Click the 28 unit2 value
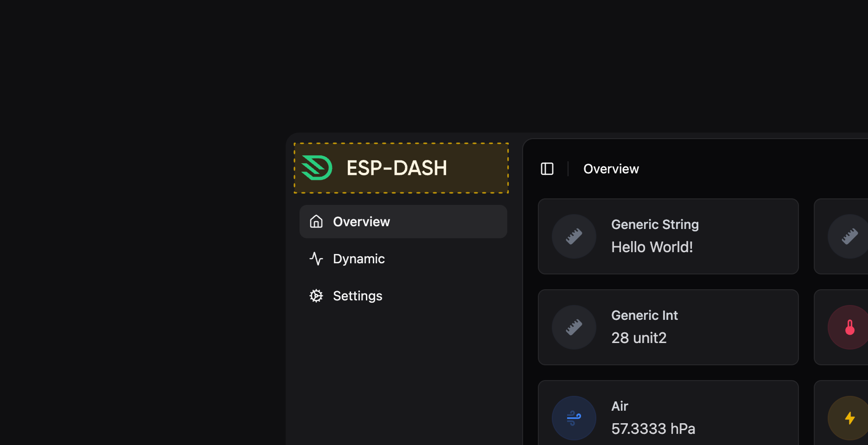 638,338
